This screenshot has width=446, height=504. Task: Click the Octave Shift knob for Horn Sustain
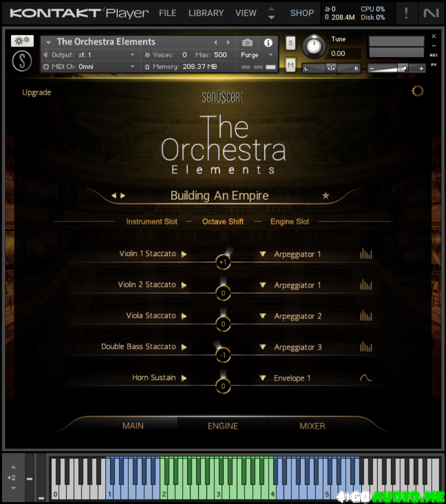(x=223, y=386)
